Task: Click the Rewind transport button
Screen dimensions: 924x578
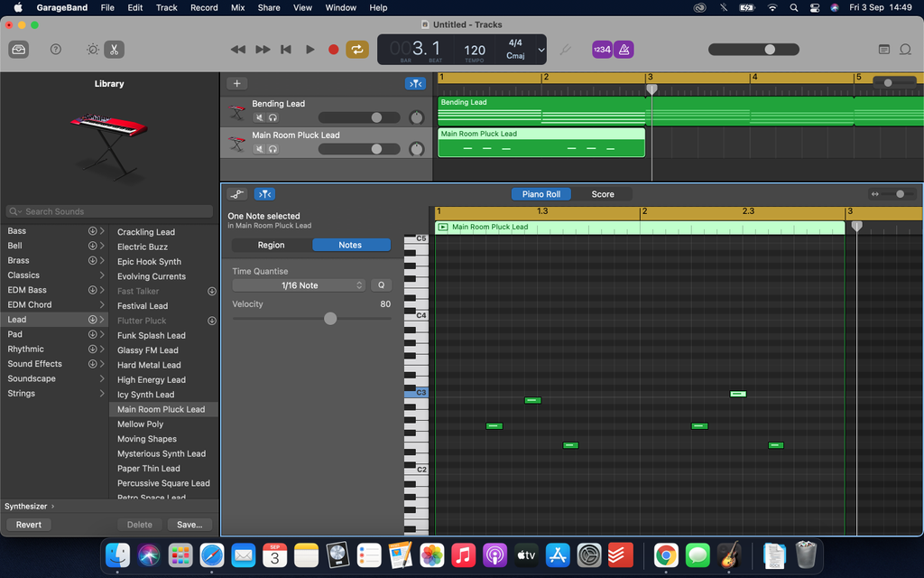Action: coord(238,50)
